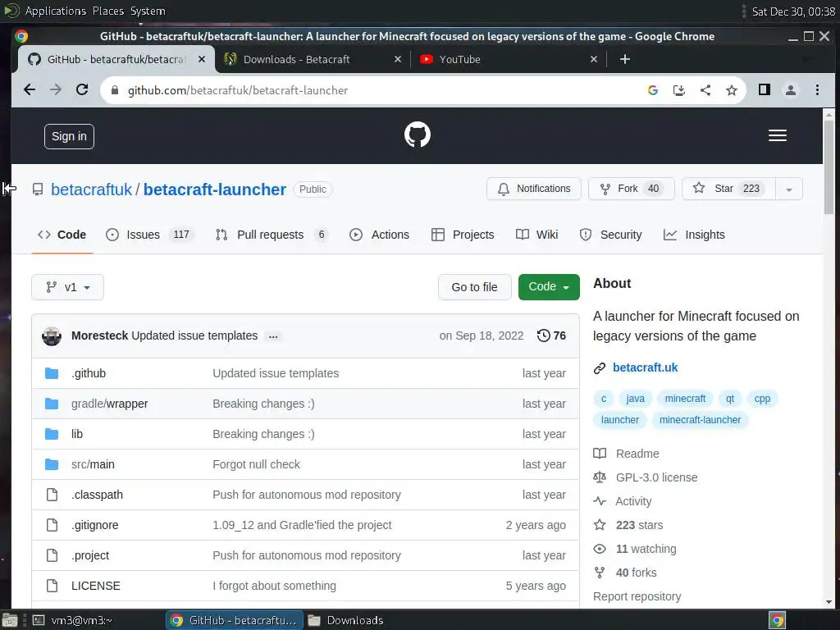Click the minecraft-launcher topic tag
This screenshot has height=630, width=840.
click(700, 419)
